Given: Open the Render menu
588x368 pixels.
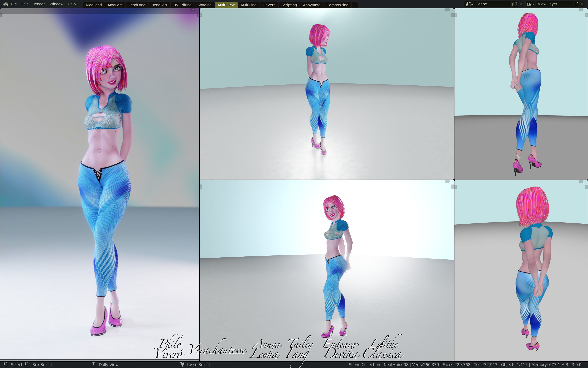Looking at the screenshot, I should [39, 4].
